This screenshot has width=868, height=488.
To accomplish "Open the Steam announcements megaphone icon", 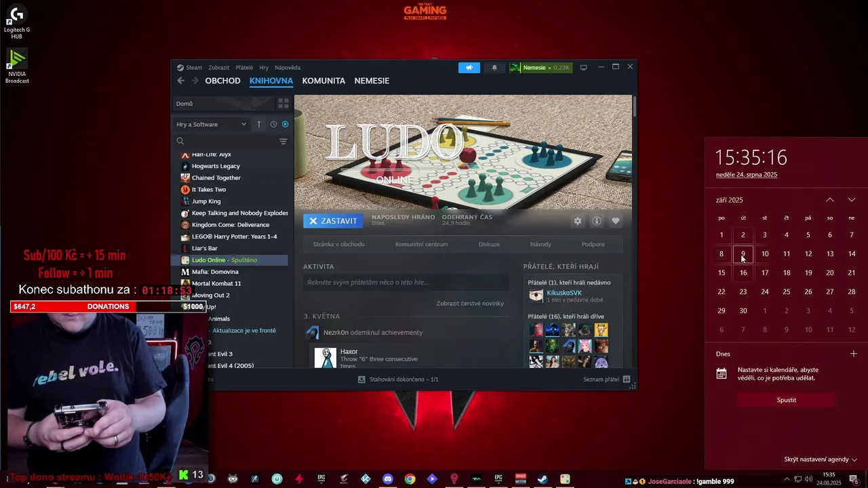I will (469, 68).
